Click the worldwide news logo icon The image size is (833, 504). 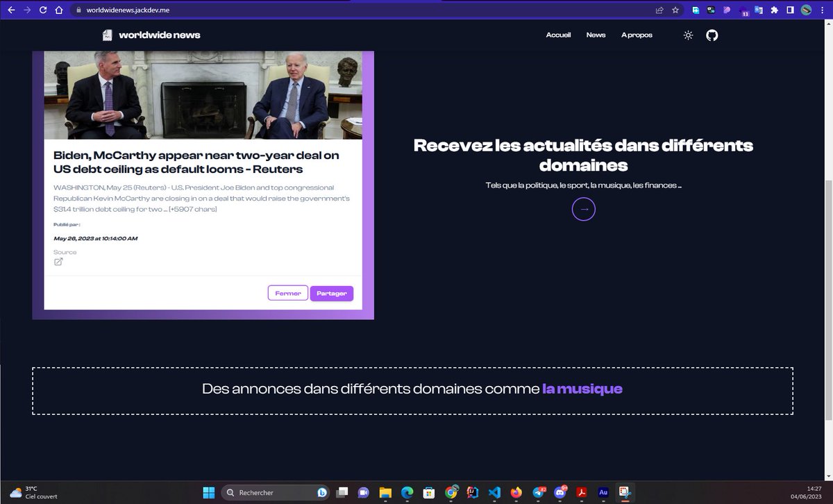click(x=107, y=35)
